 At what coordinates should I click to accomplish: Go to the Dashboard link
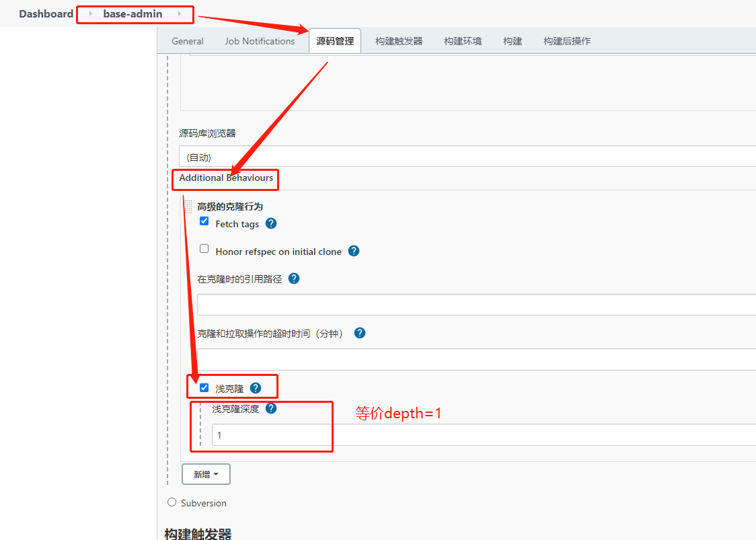tap(46, 13)
